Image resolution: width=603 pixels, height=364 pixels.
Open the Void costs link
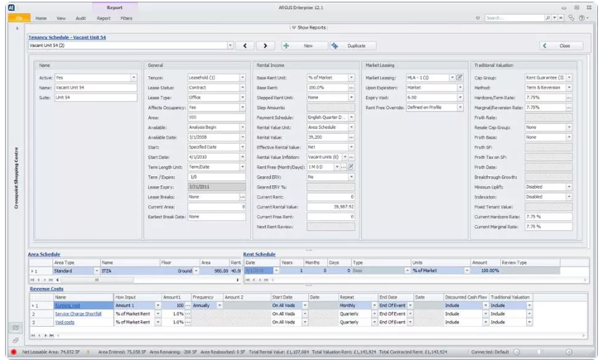click(65, 323)
